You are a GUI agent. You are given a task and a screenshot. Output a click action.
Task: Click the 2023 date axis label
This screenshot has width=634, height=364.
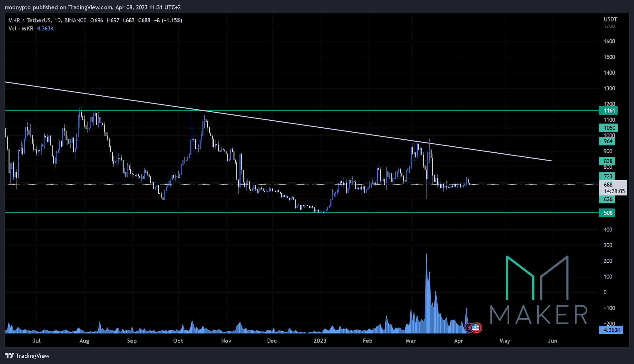click(320, 341)
